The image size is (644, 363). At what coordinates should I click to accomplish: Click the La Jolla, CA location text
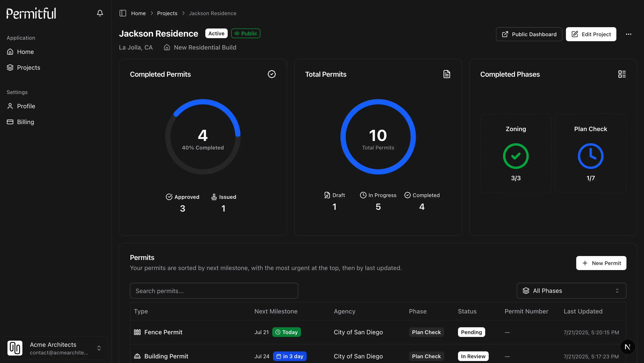pyautogui.click(x=136, y=48)
